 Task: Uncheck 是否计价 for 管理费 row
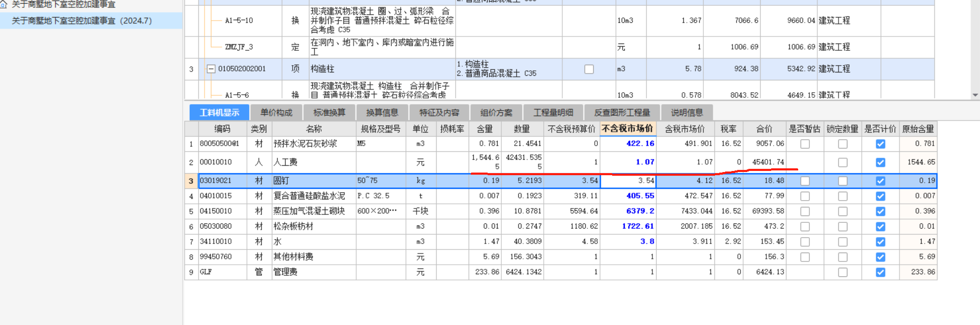point(880,273)
